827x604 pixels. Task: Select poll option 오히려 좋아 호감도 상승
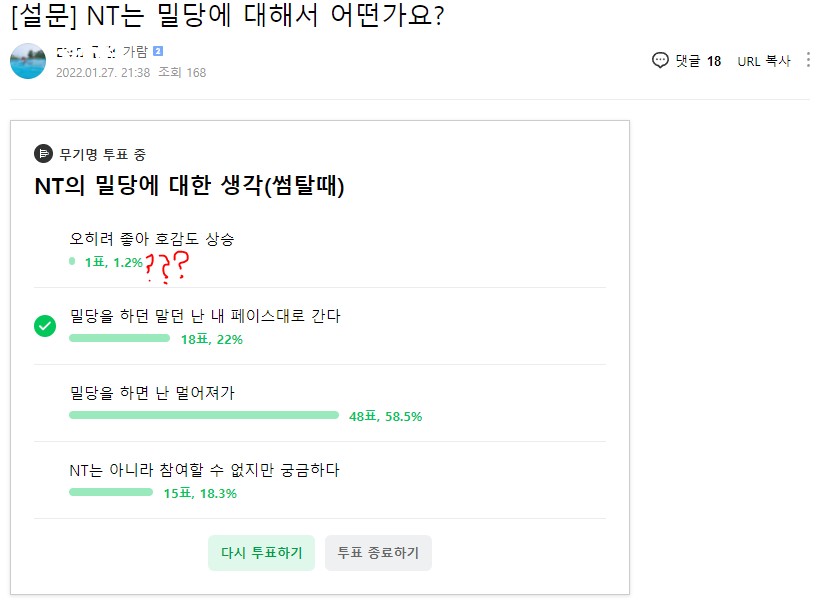click(x=152, y=239)
